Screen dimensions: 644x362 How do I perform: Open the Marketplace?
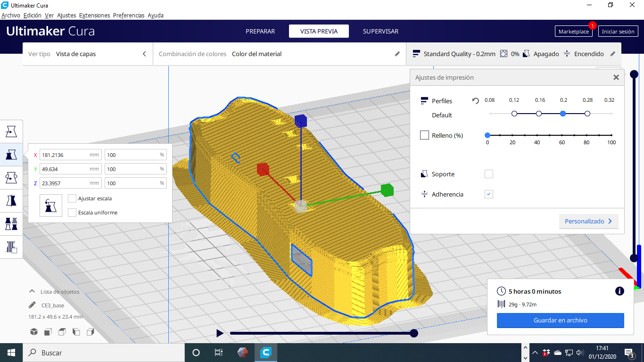(573, 32)
